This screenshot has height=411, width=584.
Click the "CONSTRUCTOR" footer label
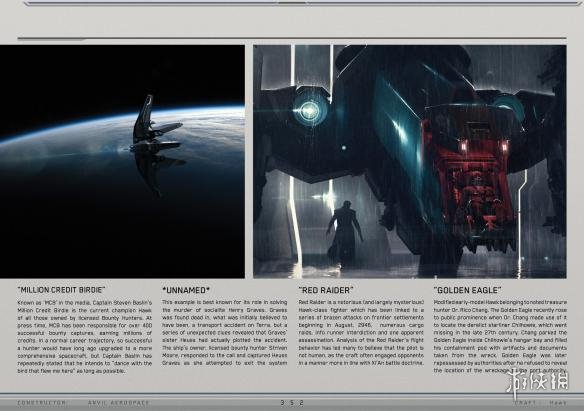click(42, 403)
